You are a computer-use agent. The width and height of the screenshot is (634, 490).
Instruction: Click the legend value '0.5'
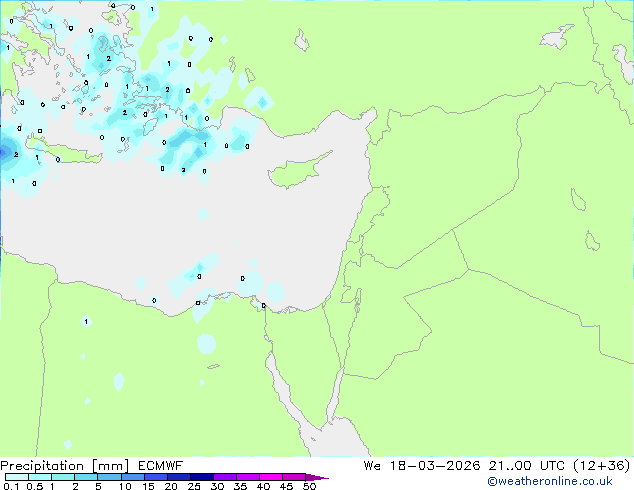[35, 486]
